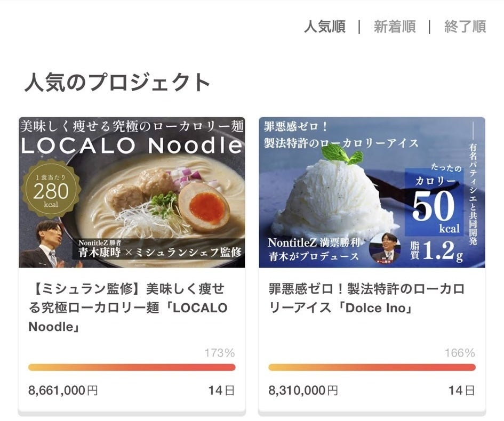Click the 8,310,000円 funding amount

coord(303,391)
